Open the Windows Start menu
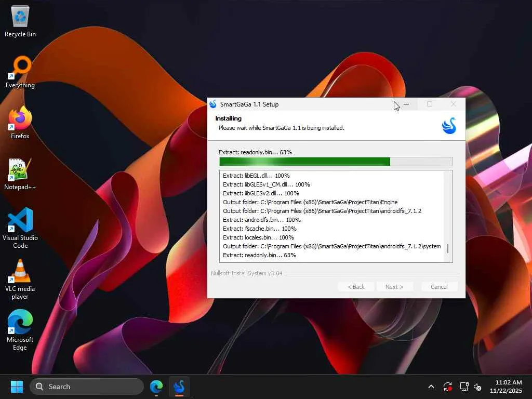The height and width of the screenshot is (399, 532). pyautogui.click(x=17, y=387)
